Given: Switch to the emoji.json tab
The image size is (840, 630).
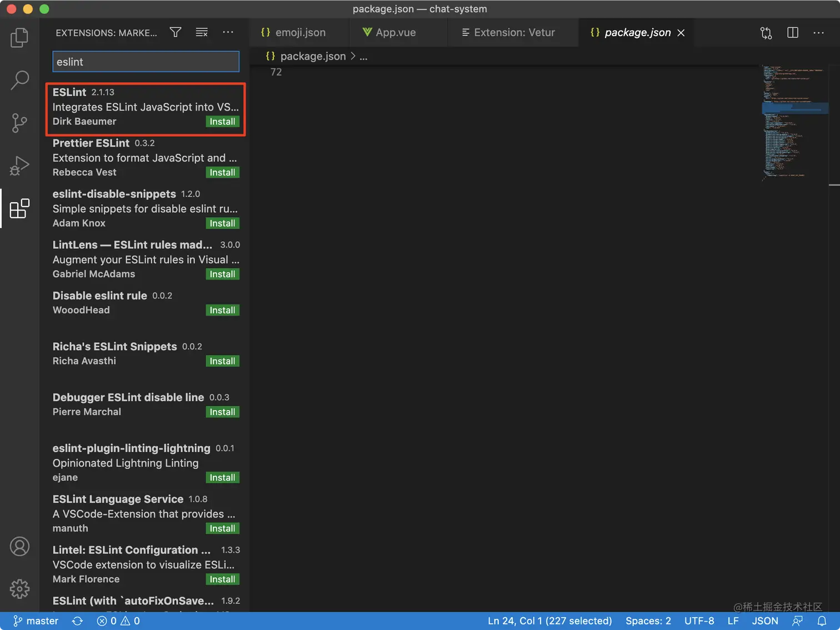Looking at the screenshot, I should 299,32.
